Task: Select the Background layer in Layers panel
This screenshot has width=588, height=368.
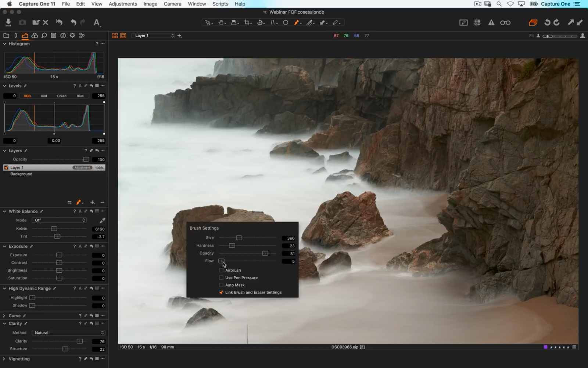Action: (x=21, y=174)
